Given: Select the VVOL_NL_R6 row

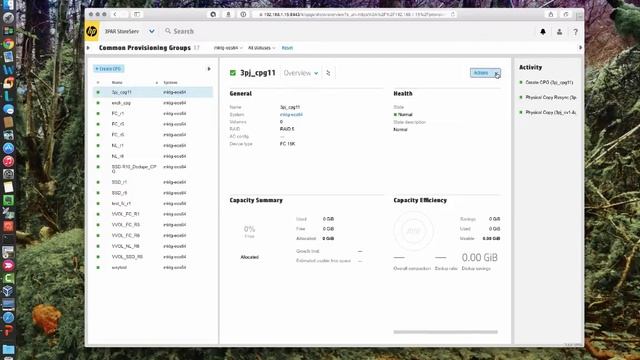Looking at the screenshot, I should point(153,246).
